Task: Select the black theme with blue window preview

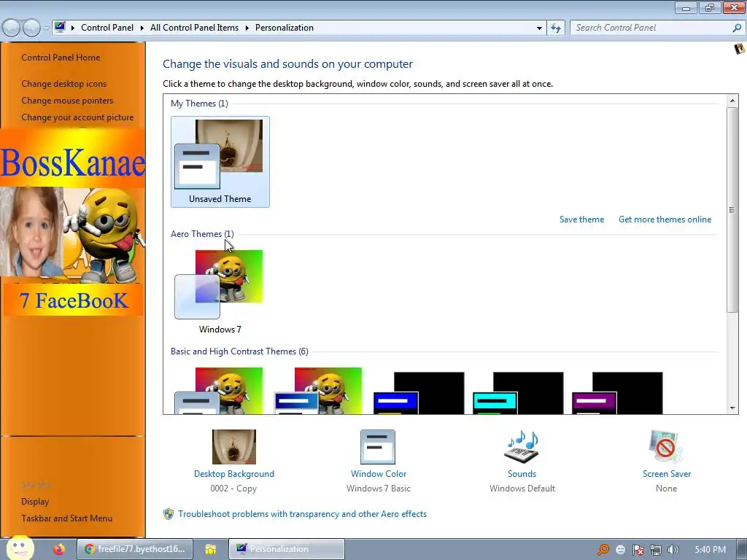Action: click(419, 393)
